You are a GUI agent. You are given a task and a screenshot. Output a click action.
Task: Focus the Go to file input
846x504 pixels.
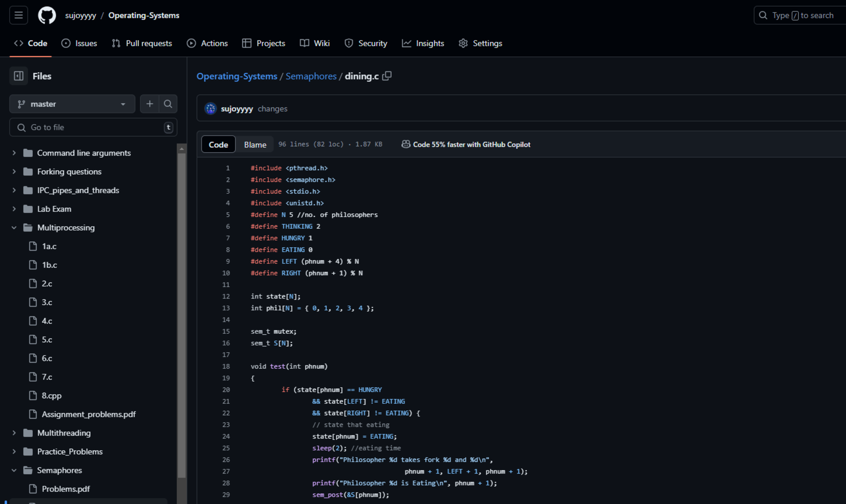[93, 127]
